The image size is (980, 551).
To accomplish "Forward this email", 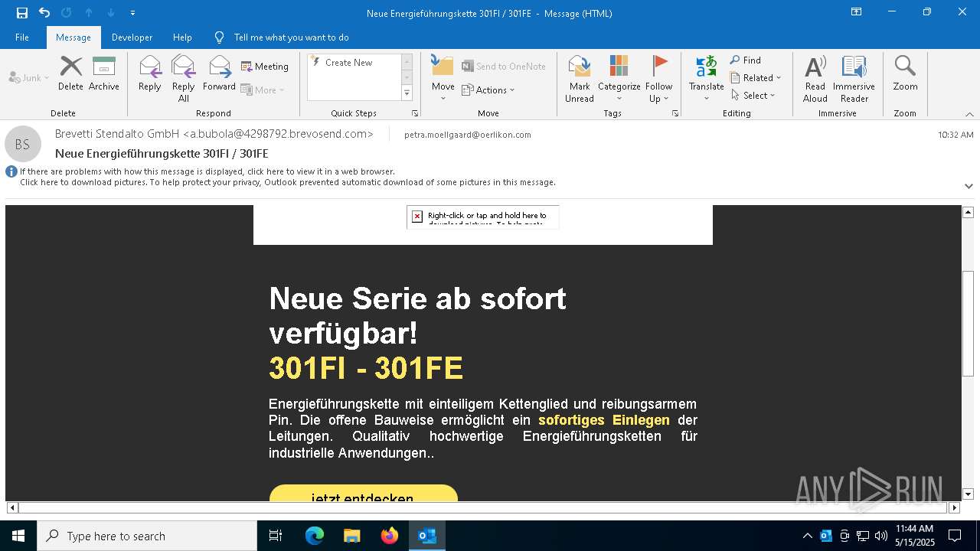I will [x=220, y=73].
